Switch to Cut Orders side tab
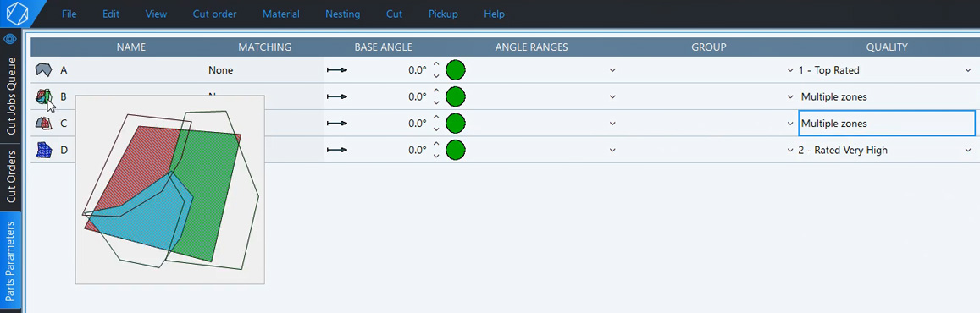 click(x=11, y=176)
